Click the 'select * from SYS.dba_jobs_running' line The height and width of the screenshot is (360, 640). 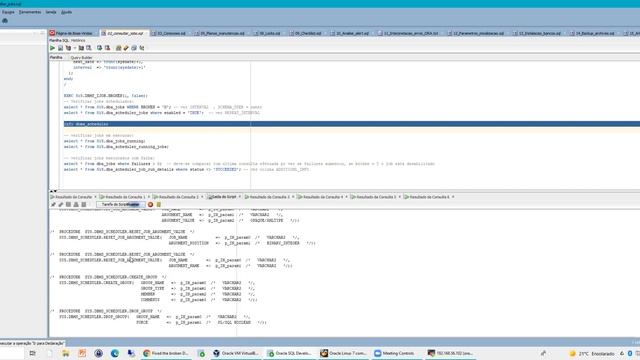coord(104,141)
